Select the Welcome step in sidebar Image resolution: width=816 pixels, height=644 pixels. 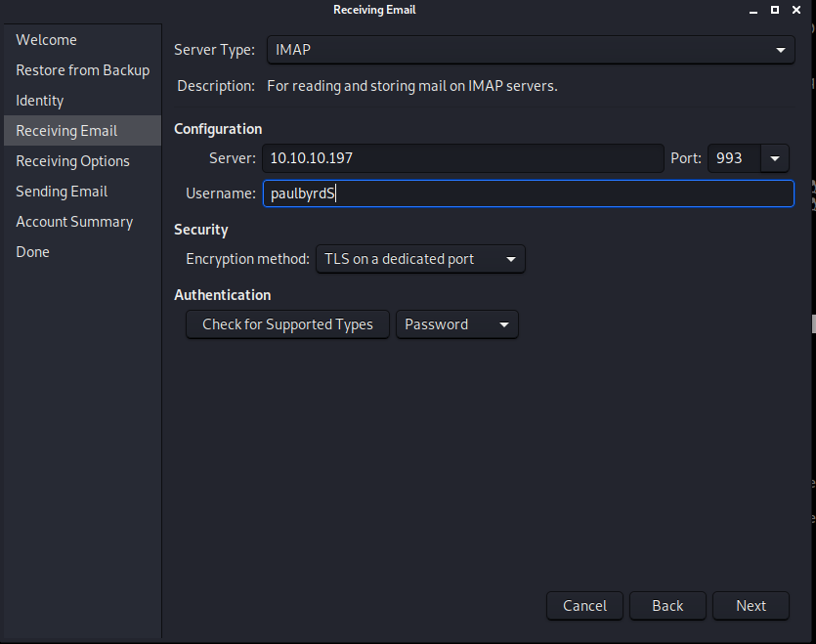pos(46,40)
